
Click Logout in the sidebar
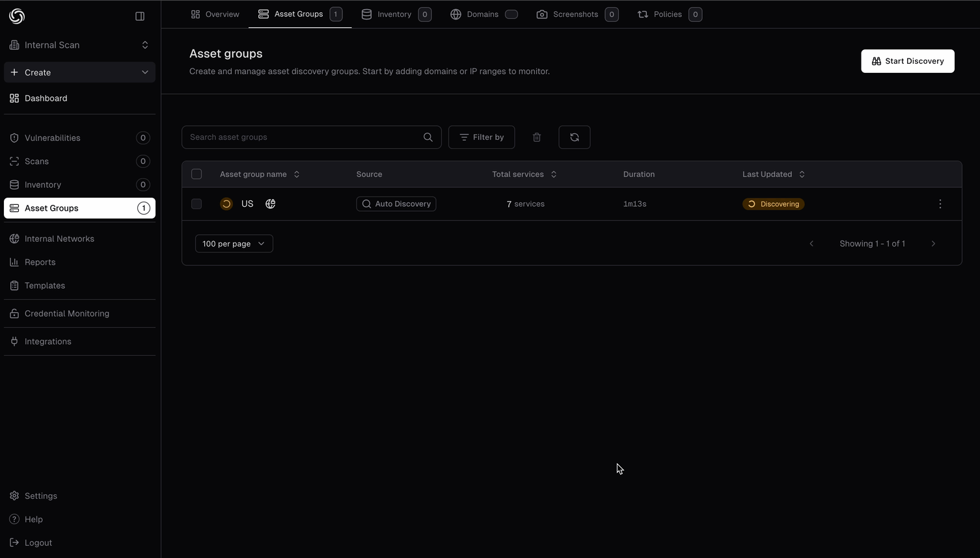coord(79,543)
